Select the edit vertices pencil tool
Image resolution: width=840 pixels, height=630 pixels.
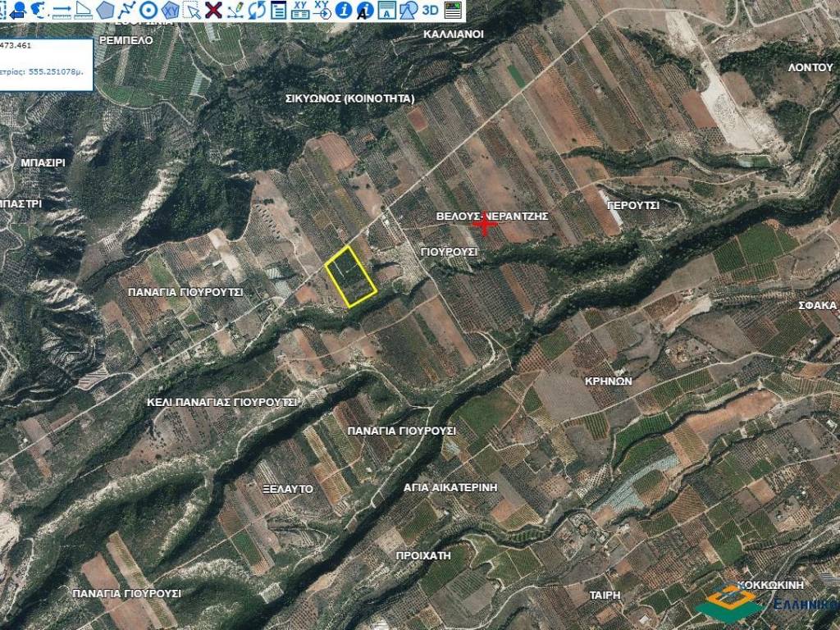(235, 10)
